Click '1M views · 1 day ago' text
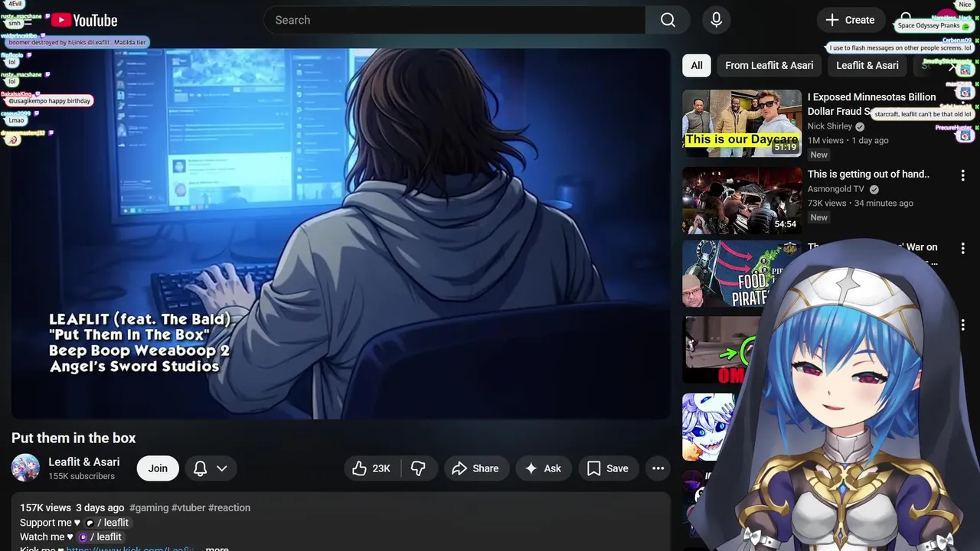 click(x=848, y=141)
